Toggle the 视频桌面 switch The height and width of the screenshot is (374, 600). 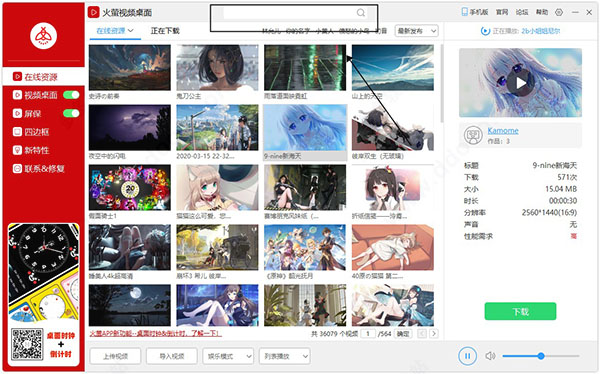coord(71,95)
